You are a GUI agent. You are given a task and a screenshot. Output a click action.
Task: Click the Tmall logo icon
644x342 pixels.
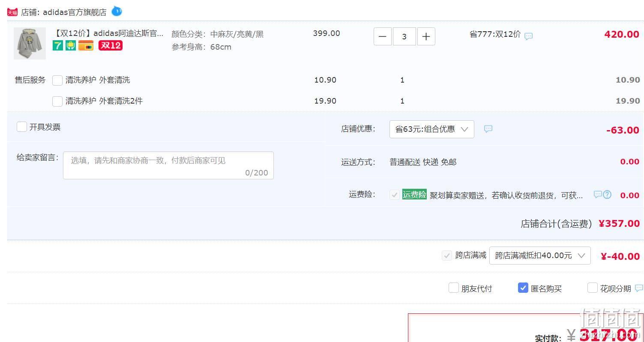click(12, 12)
